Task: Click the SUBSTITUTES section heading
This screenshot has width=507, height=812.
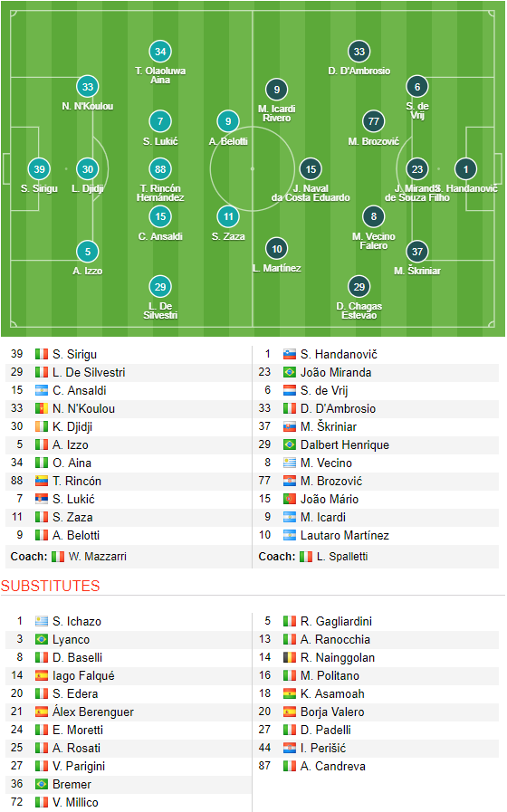Action: [x=50, y=587]
